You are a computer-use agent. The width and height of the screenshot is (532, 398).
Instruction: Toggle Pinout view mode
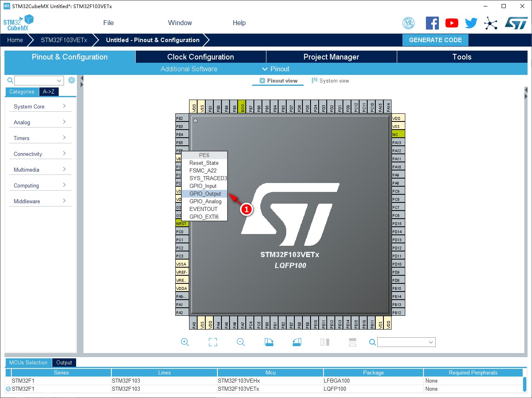coord(278,81)
